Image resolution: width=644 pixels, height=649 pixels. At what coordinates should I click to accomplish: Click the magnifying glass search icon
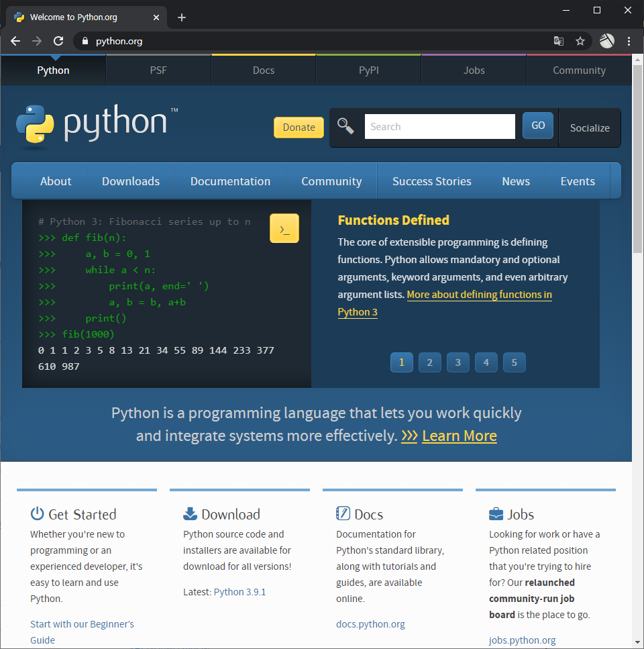tap(345, 126)
